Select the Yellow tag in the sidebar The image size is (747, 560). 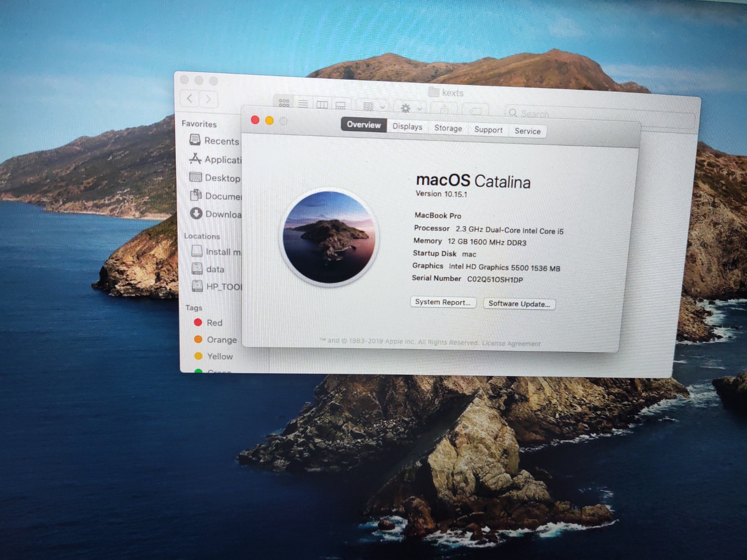click(x=214, y=356)
